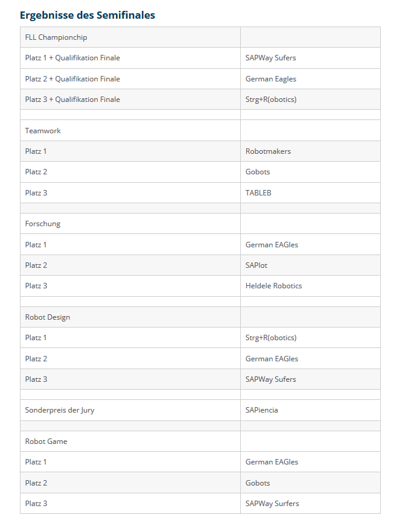The height and width of the screenshot is (532, 411).
Task: Click "Gobots" in the Robot Game section
Action: click(258, 483)
